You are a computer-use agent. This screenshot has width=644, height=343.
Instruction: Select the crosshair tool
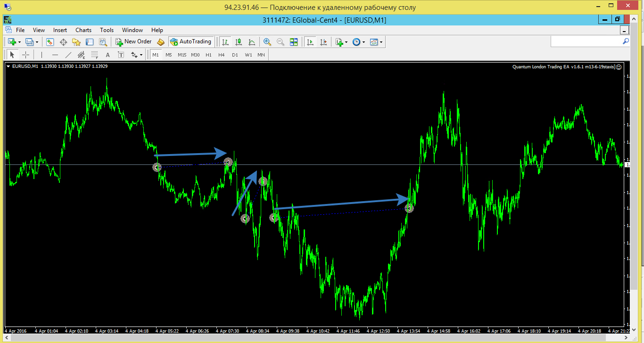click(x=25, y=55)
